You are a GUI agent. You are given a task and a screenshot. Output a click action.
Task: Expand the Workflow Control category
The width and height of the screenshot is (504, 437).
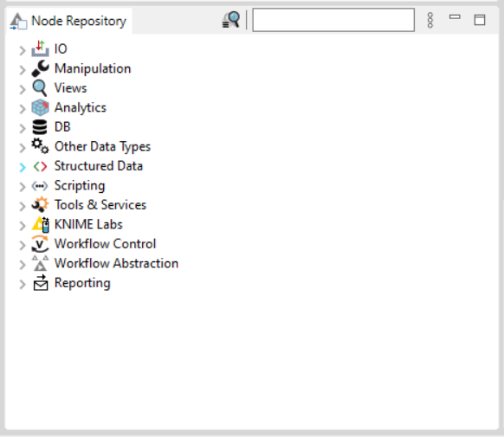[23, 245]
